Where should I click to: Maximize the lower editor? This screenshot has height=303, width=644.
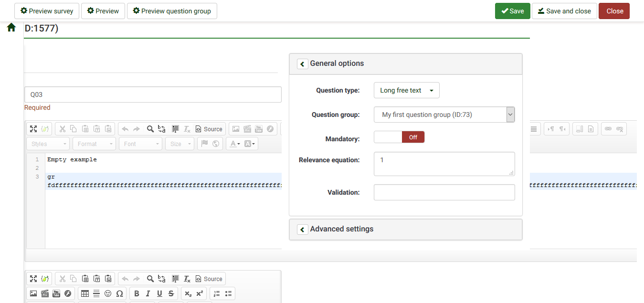coord(33,279)
